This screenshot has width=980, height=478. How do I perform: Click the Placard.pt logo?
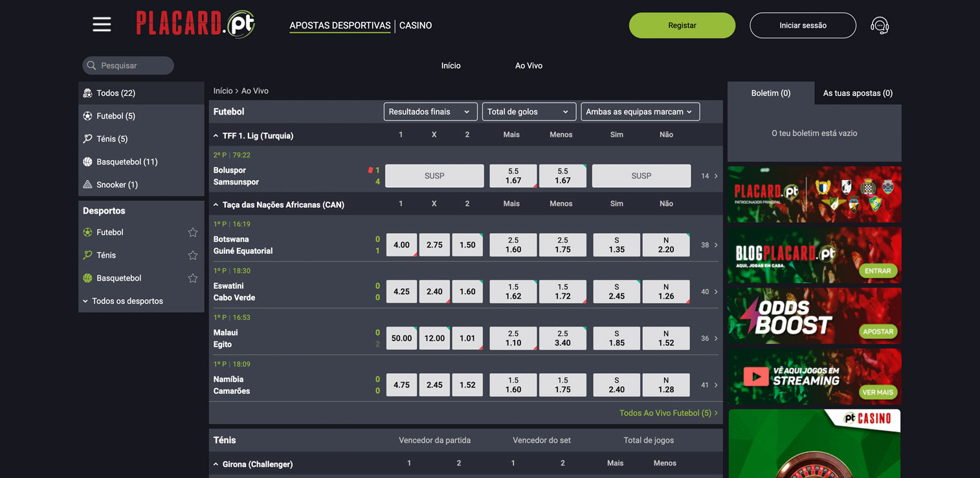tap(195, 24)
